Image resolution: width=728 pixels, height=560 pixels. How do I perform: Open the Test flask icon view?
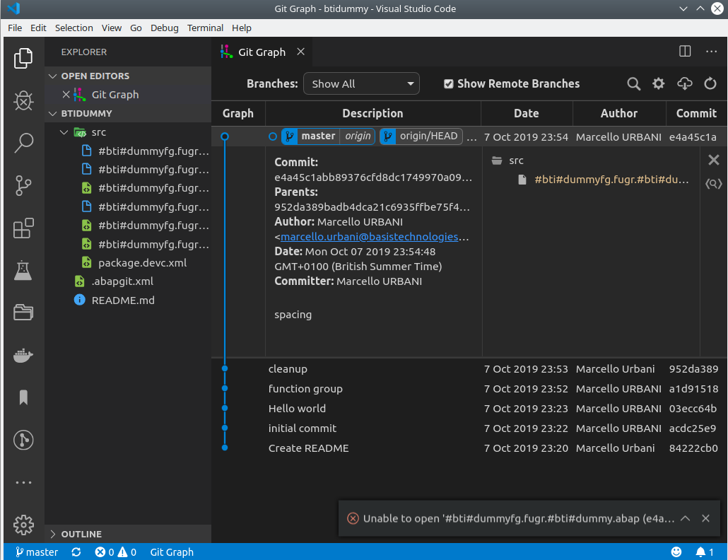pyautogui.click(x=23, y=270)
